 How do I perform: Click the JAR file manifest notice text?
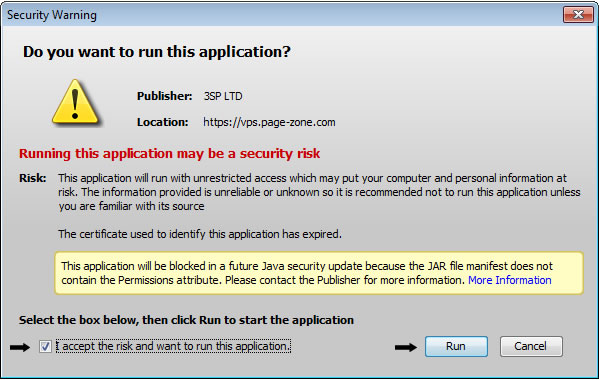point(307,273)
